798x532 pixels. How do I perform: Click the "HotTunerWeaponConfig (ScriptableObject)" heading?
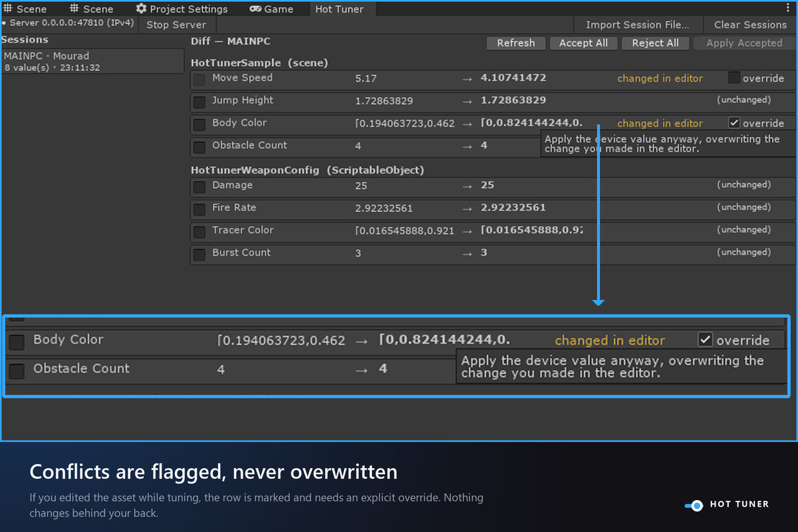307,170
